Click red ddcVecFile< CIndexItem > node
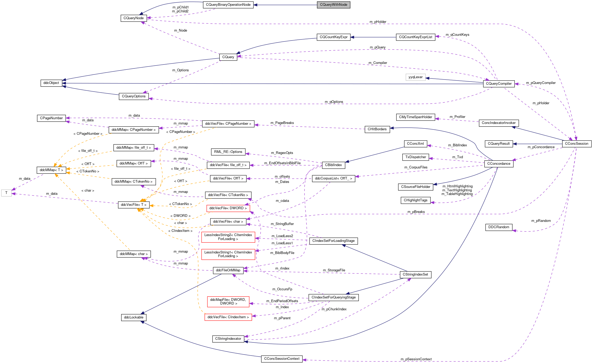Image resolution: width=593 pixels, height=364 pixels. [228, 317]
